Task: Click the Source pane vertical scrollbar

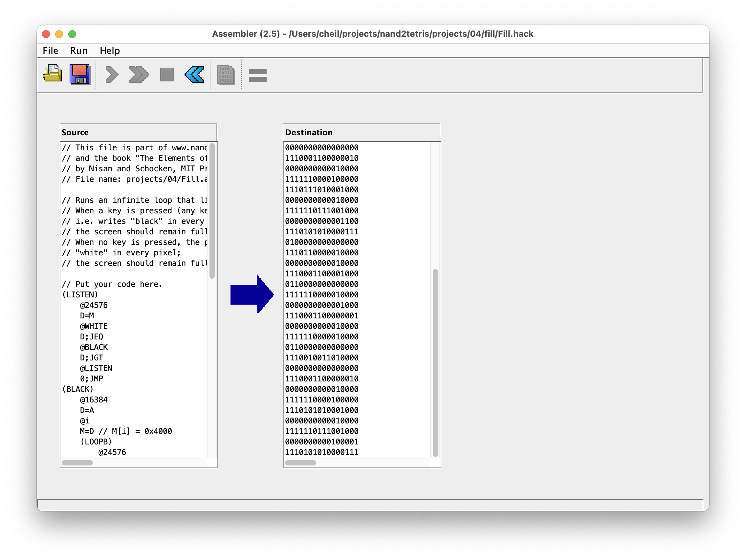Action: click(x=212, y=211)
